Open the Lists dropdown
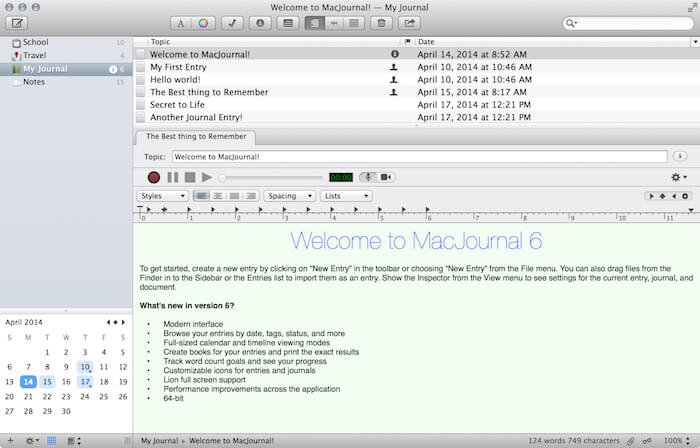700x448 pixels. coord(346,196)
